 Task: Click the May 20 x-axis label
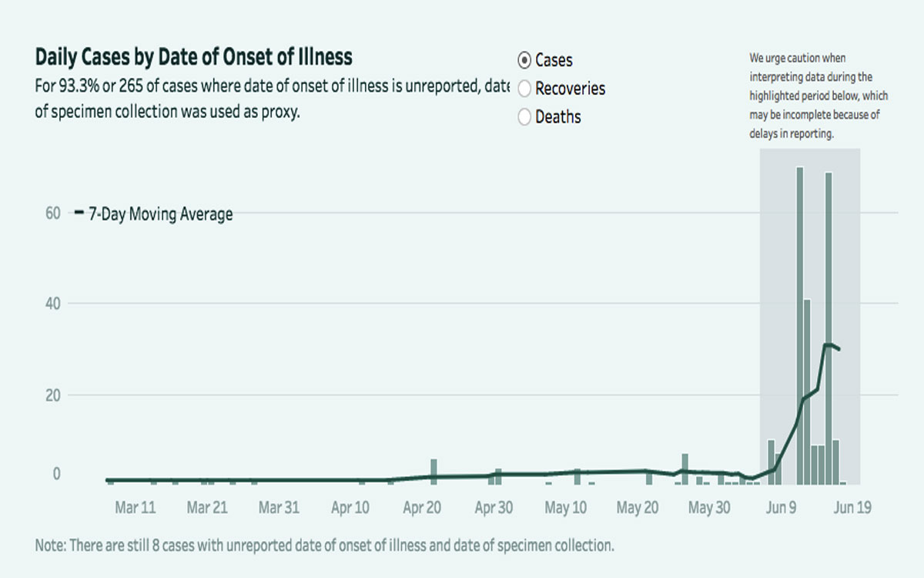tap(638, 508)
